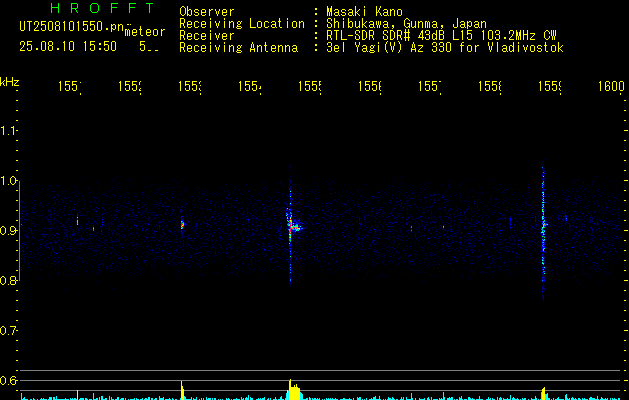Viewport: 629px width, 400px height.
Task: Click the kHz axis unit label
Action: click(x=9, y=82)
